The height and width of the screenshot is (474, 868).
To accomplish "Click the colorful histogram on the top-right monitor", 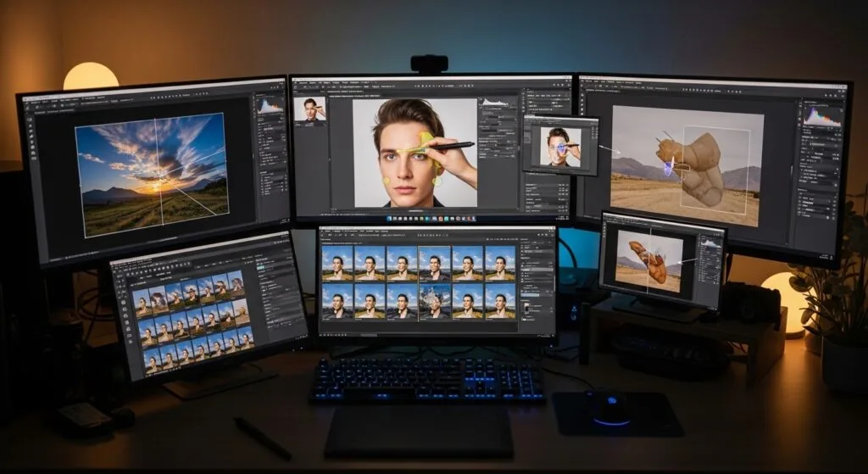I will pyautogui.click(x=822, y=116).
